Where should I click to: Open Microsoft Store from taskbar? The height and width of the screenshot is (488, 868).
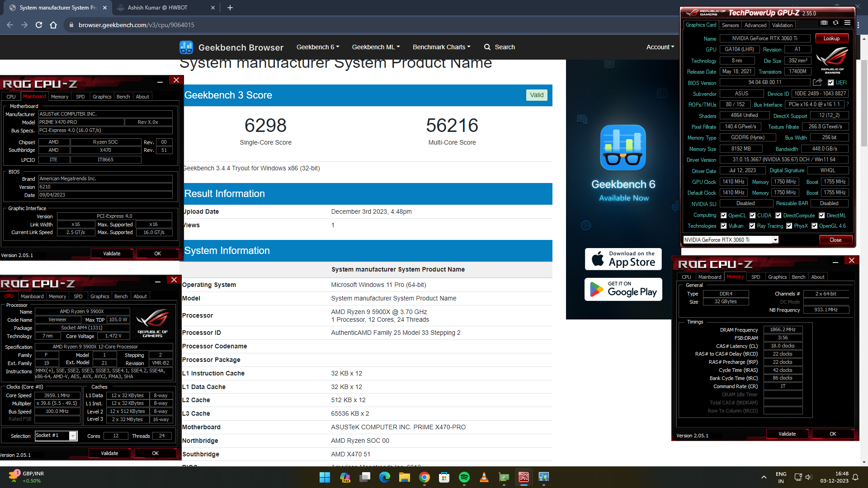[x=444, y=477]
